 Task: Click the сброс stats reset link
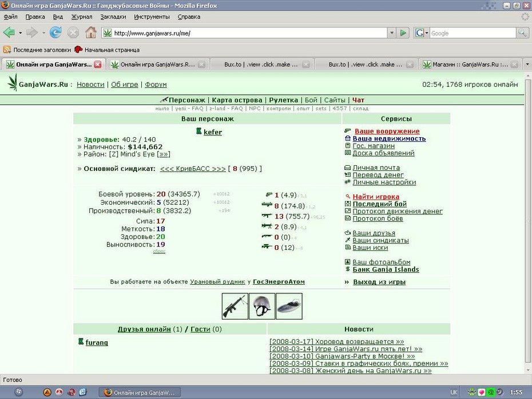point(159,251)
